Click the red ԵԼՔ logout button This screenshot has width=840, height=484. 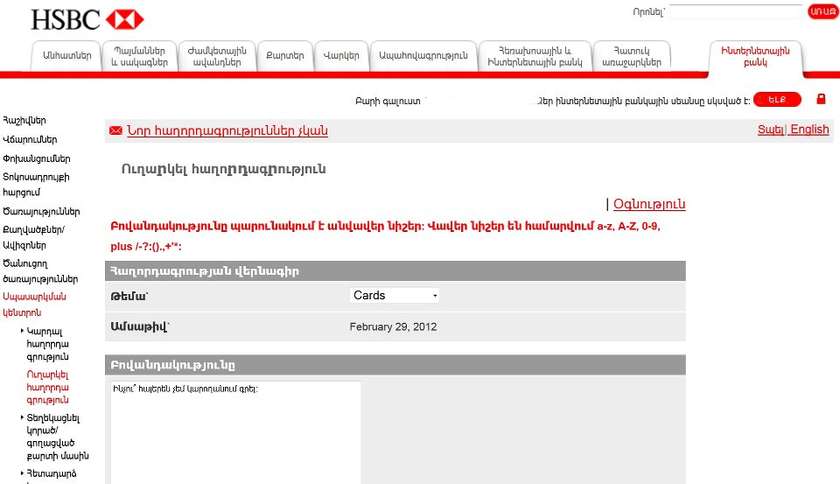(x=777, y=100)
